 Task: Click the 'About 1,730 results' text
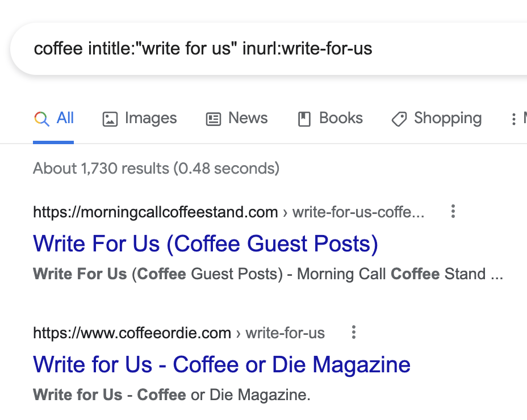[x=156, y=168]
